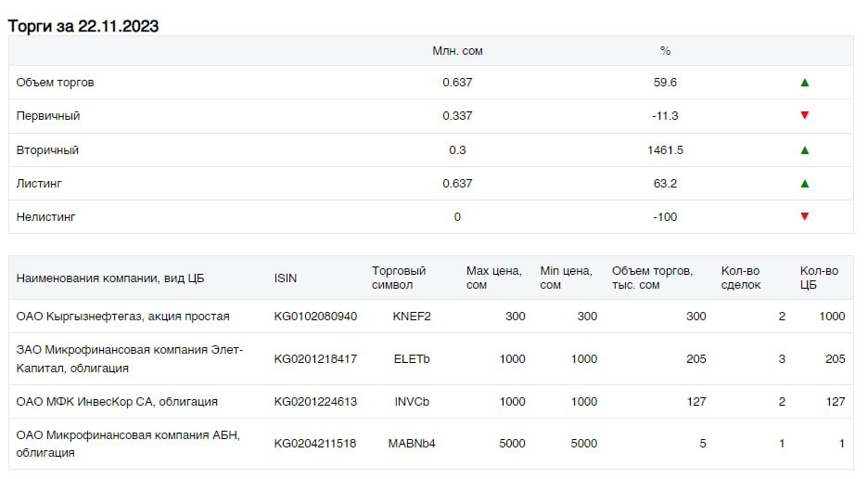Click ISIN KG0102080940
This screenshot has width=868, height=479.
pyautogui.click(x=315, y=317)
